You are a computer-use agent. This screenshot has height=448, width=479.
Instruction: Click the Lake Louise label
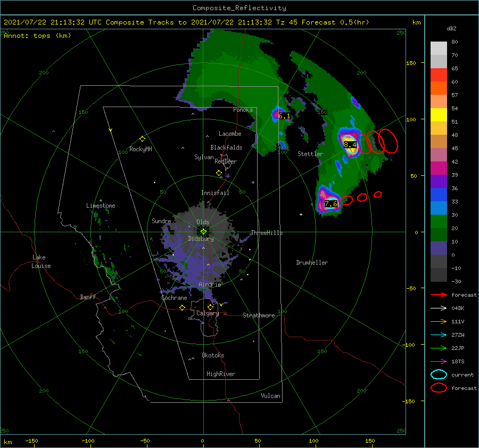41,262
